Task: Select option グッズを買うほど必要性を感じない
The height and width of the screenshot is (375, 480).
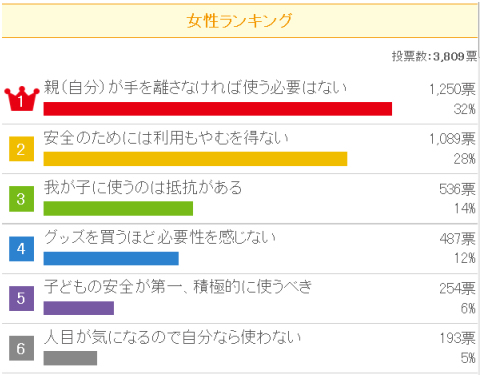Action: click(x=160, y=237)
